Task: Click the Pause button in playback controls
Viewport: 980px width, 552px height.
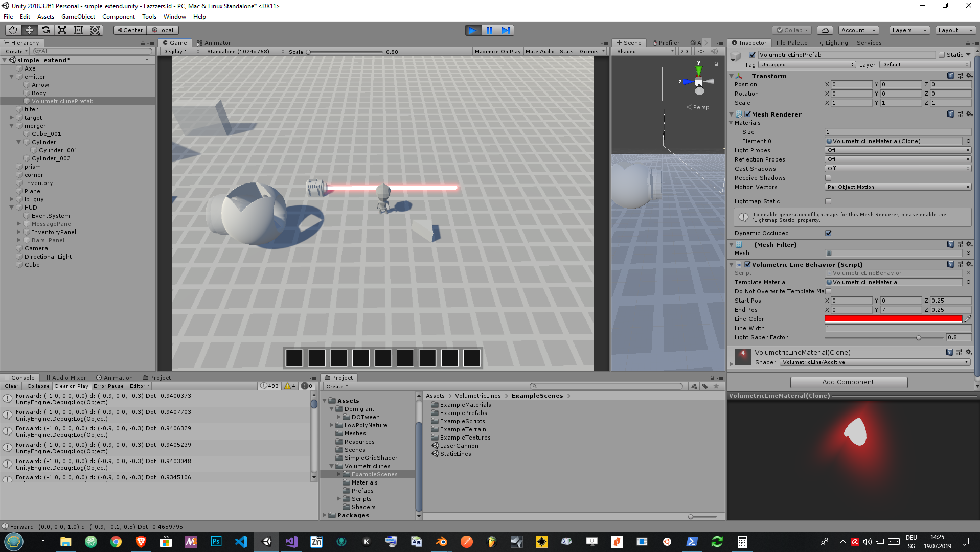Action: [489, 30]
